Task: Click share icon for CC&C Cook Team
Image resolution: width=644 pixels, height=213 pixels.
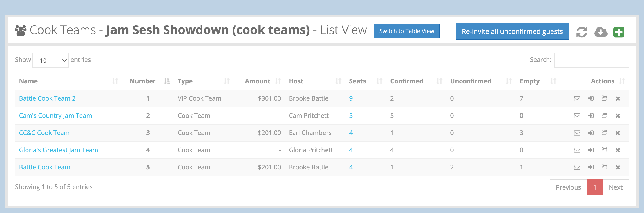Action: (604, 133)
